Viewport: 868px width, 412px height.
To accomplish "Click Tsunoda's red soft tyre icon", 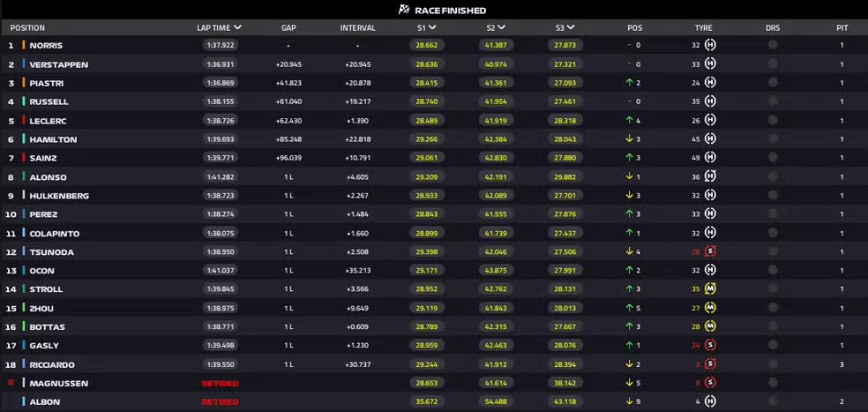I will click(711, 251).
